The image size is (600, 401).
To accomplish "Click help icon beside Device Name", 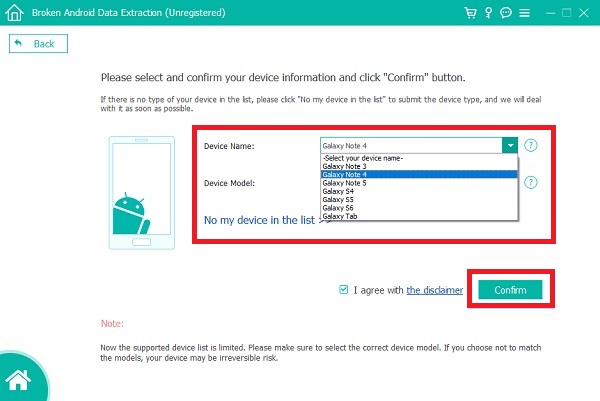I will [531, 145].
